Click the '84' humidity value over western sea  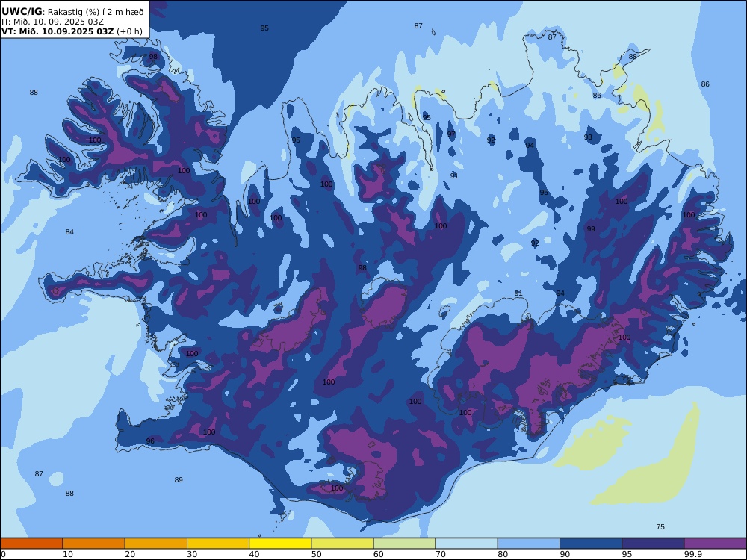pyautogui.click(x=69, y=232)
